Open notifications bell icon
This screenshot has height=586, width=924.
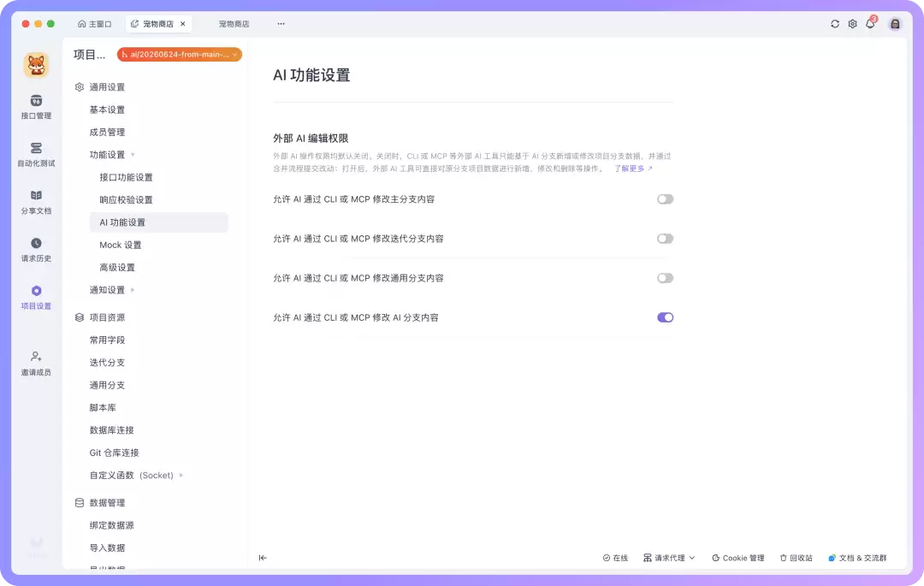tap(870, 24)
